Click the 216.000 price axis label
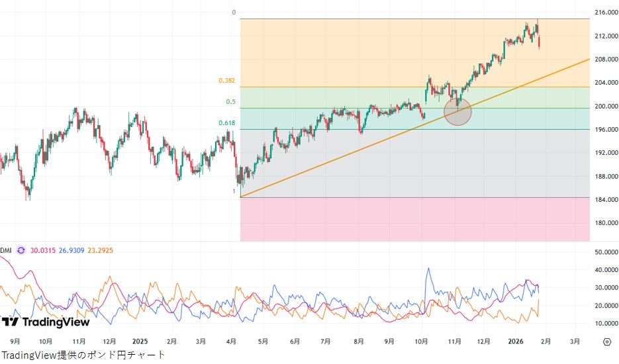Viewport: 619px width, 364px height. pos(605,13)
